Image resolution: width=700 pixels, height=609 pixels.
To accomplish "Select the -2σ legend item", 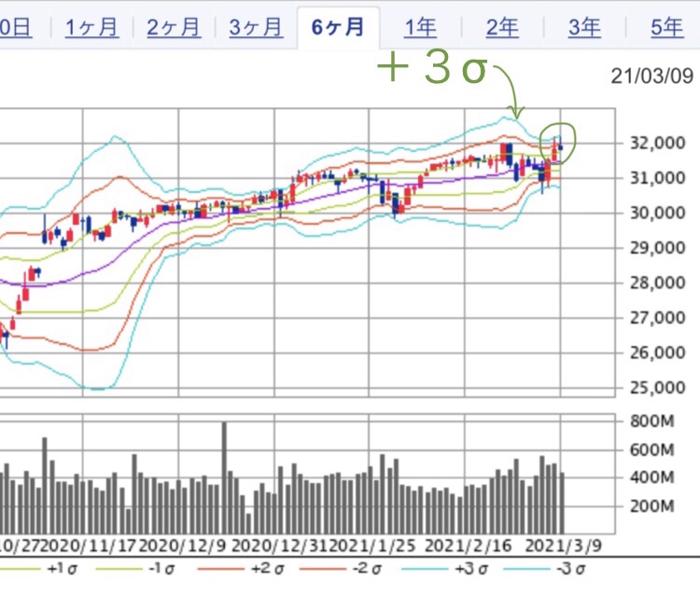I will [371, 567].
